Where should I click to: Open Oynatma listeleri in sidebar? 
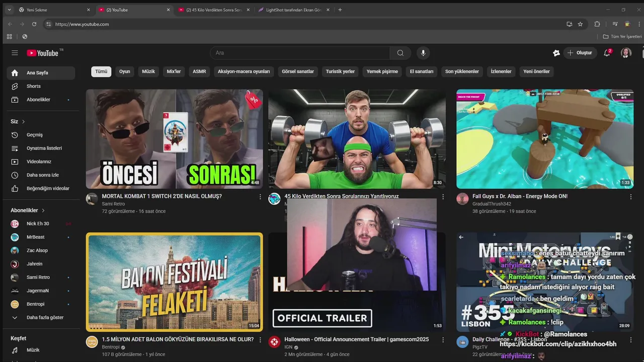[41, 148]
